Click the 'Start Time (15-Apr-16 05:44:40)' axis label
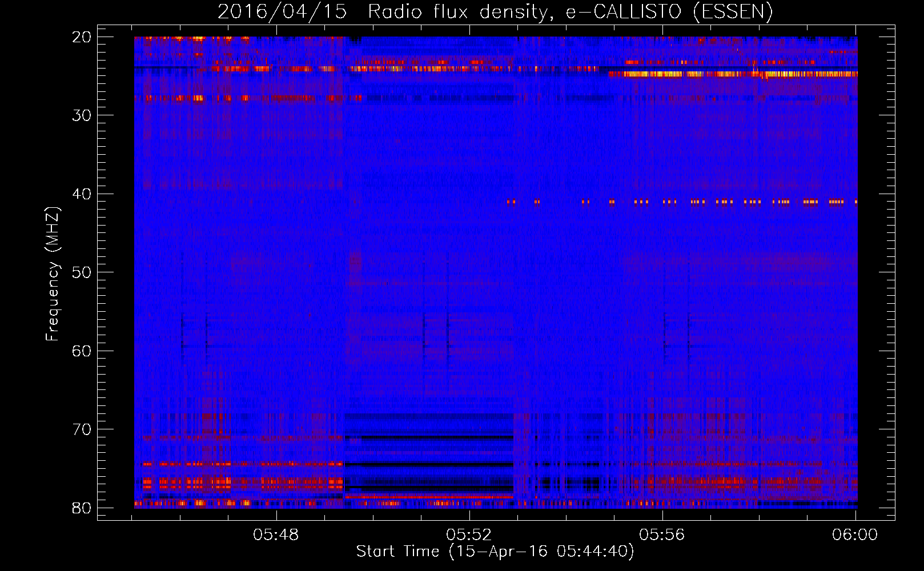Image resolution: width=924 pixels, height=571 pixels. point(495,552)
